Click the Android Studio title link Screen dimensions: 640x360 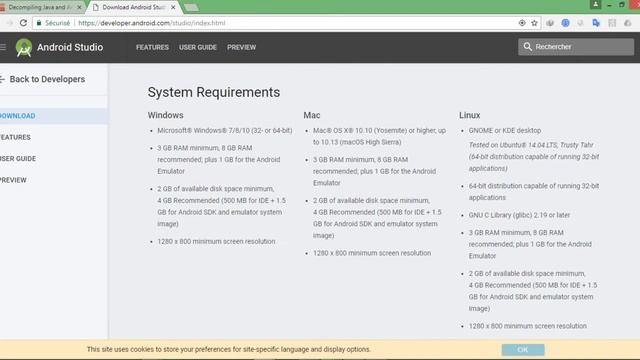pos(70,47)
